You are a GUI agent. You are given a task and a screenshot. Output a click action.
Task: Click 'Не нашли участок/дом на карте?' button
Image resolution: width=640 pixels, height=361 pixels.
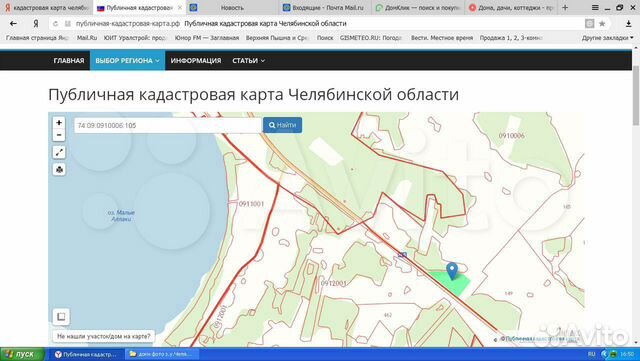(104, 336)
